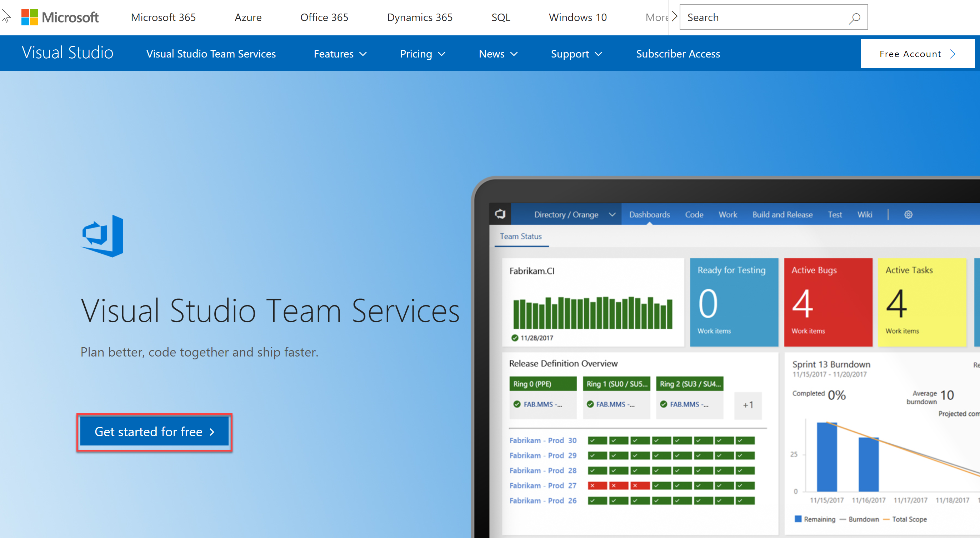This screenshot has height=538, width=980.
Task: Open the Directory / Orange project selector
Action: (x=574, y=215)
